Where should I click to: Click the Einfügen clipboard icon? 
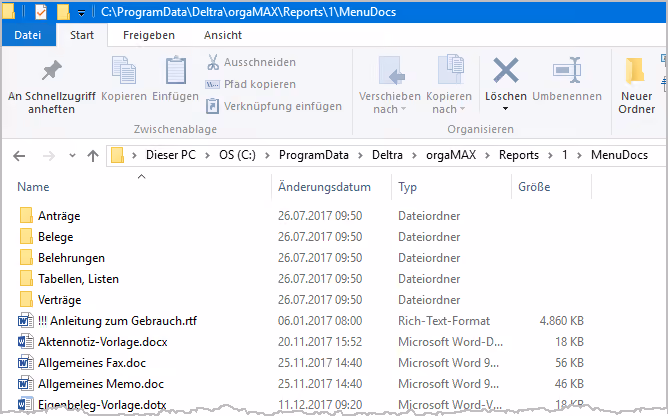176,70
